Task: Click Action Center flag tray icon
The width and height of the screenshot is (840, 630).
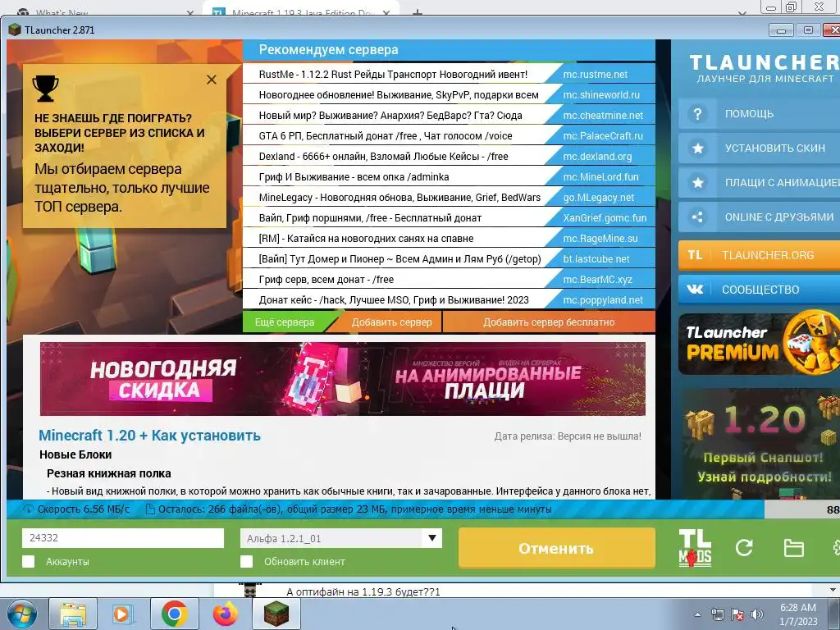Action: pos(737,614)
